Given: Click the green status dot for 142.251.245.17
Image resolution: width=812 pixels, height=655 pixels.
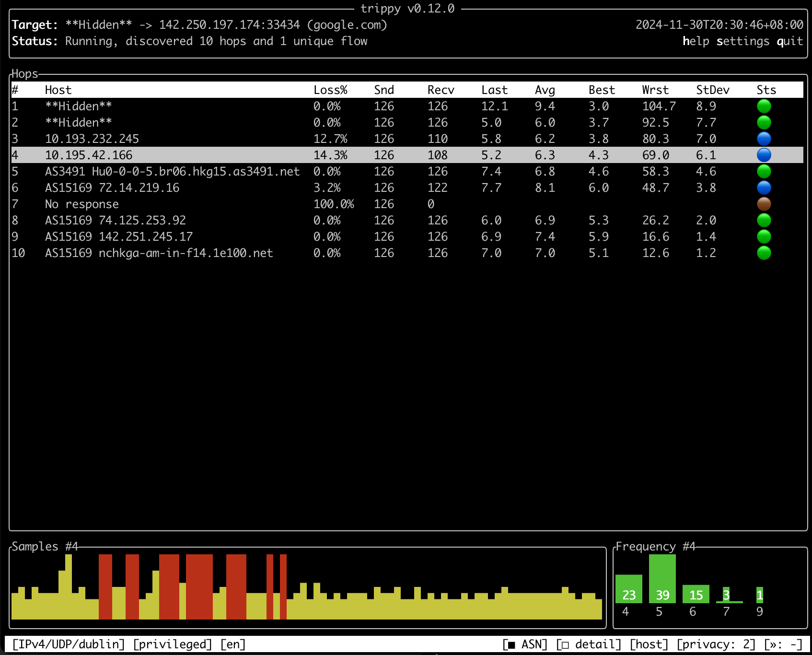Looking at the screenshot, I should coord(764,236).
